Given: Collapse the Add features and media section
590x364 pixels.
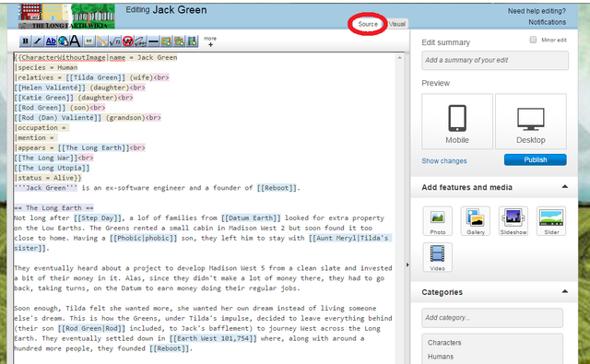Looking at the screenshot, I should click(565, 187).
